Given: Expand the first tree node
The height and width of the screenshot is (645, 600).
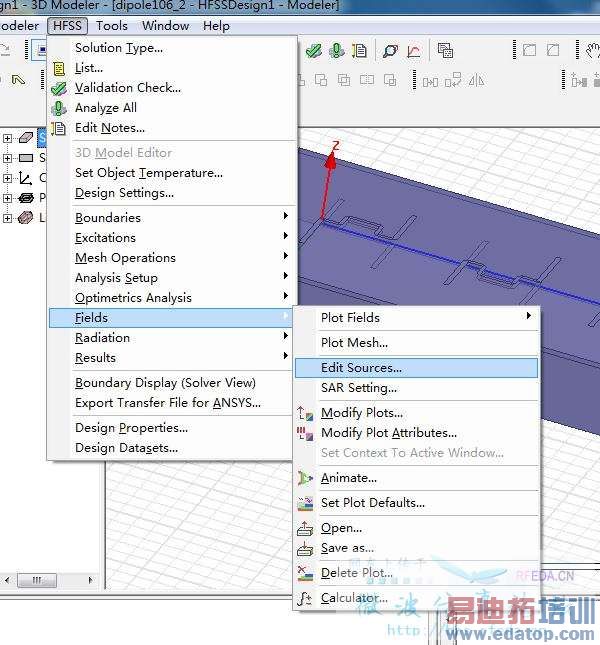Looking at the screenshot, I should tap(7, 138).
